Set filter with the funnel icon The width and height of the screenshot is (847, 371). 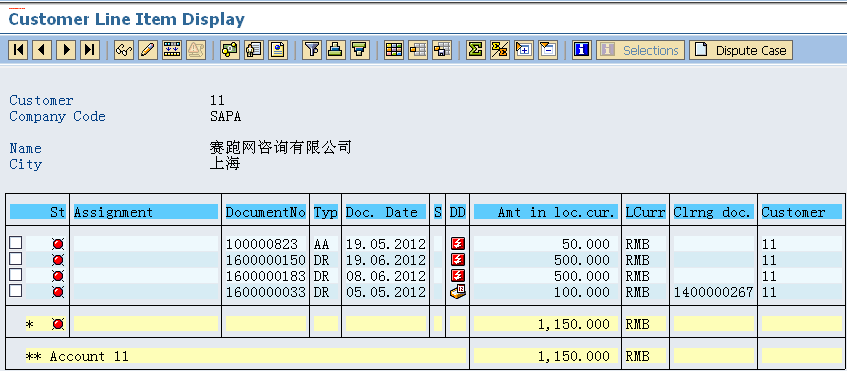coord(312,50)
